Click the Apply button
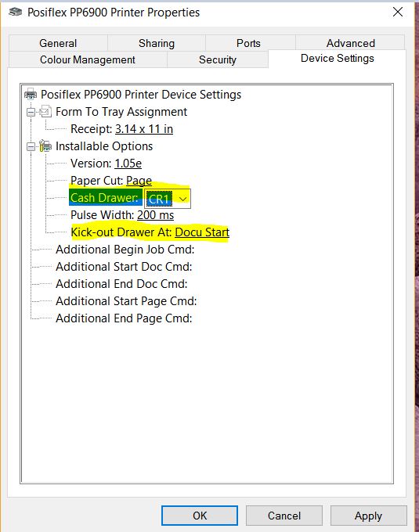 (368, 516)
